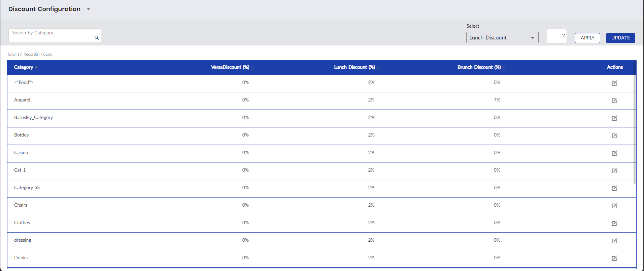Screen dimensions: 644x271
Task: Click the table's vertical scrollbar
Action: tap(635, 128)
